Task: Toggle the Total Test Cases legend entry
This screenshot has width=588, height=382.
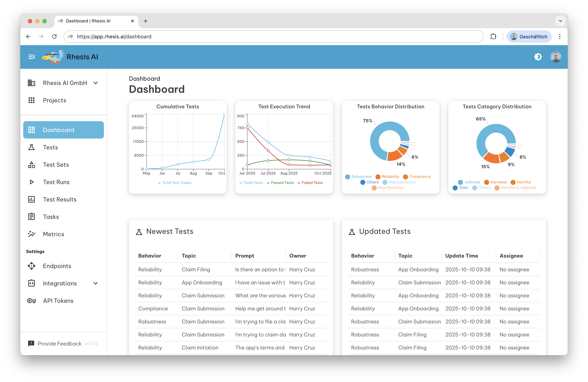Action: click(x=175, y=183)
